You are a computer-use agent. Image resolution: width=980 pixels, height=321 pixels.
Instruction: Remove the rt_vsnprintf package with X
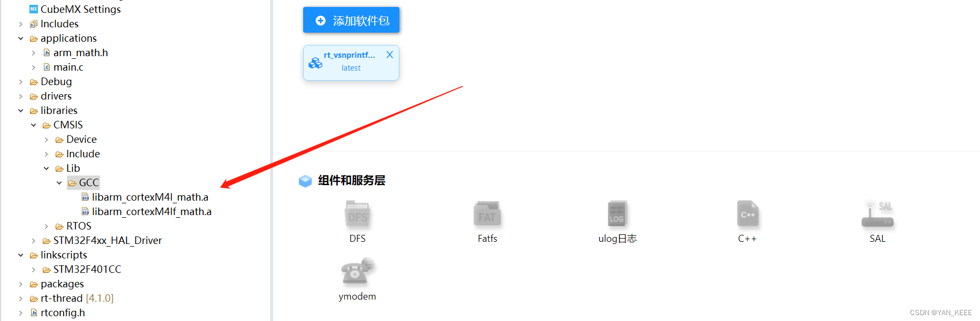click(390, 55)
